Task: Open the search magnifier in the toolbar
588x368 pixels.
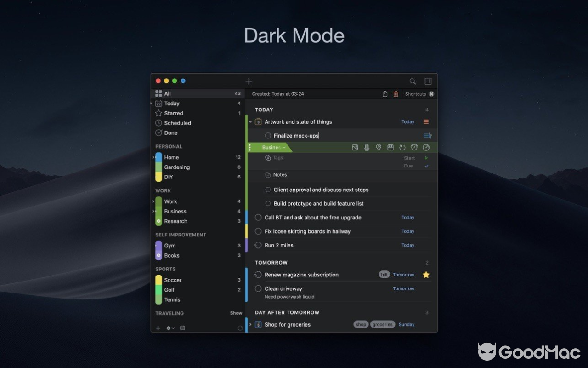Action: (x=412, y=81)
